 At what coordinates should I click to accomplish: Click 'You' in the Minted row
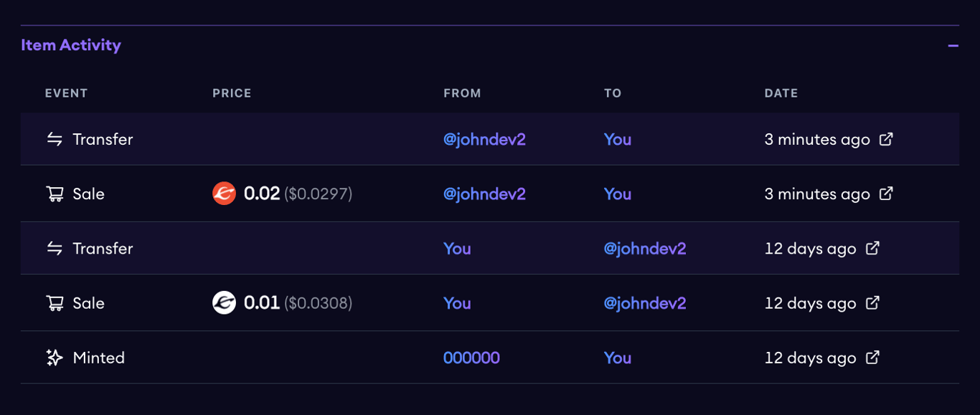click(617, 358)
